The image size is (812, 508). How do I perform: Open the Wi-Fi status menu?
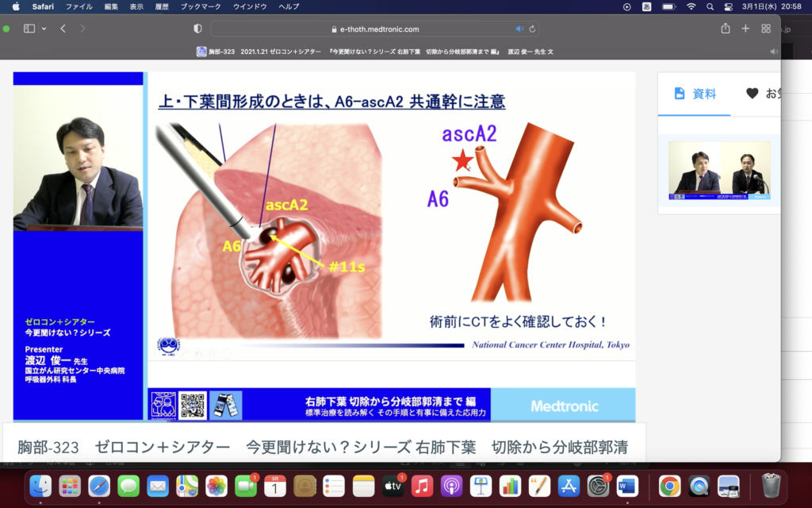tap(691, 6)
